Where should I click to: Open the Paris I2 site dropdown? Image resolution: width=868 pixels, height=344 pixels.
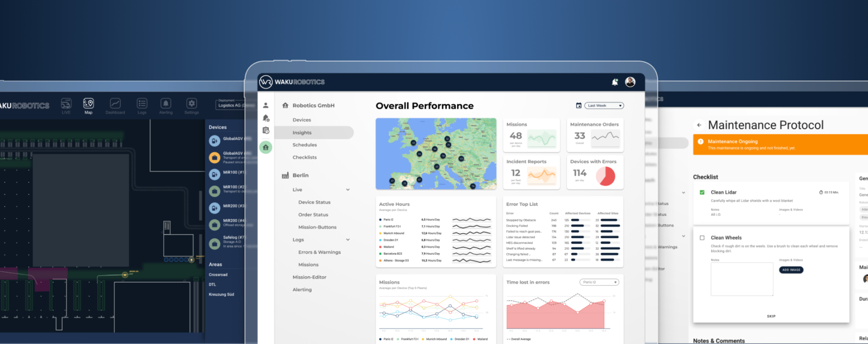coord(599,282)
